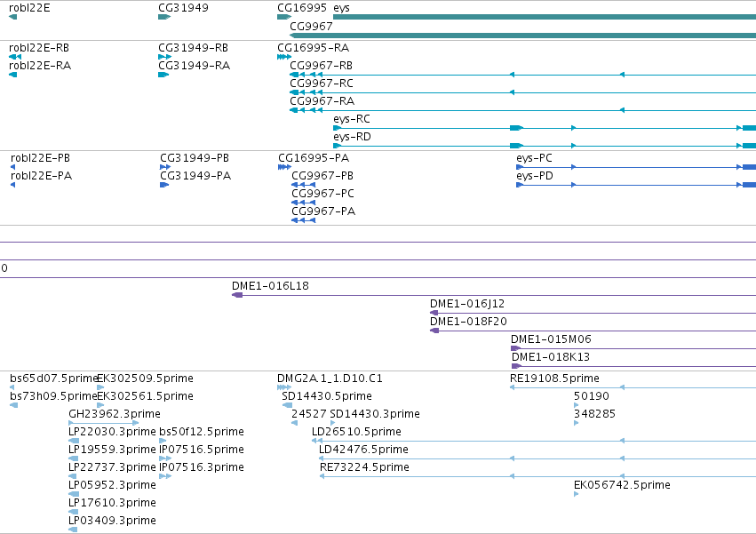Click EST LP03409.3prime label
The image size is (756, 534).
[x=112, y=522]
